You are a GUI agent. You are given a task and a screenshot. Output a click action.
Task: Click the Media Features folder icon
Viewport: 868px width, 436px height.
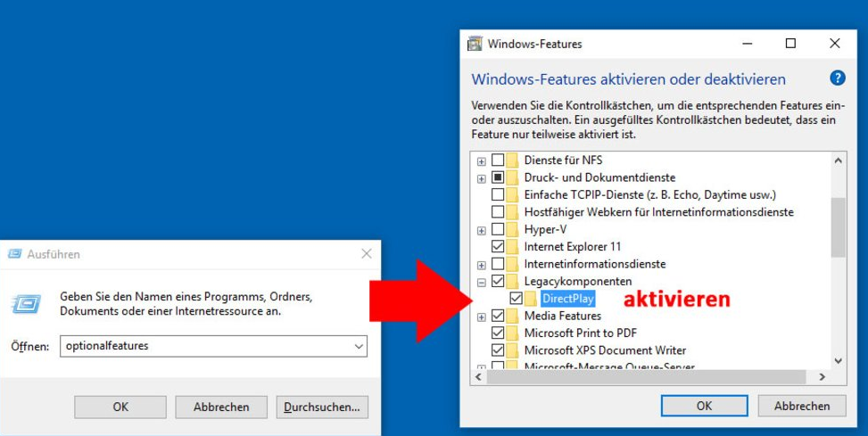512,316
